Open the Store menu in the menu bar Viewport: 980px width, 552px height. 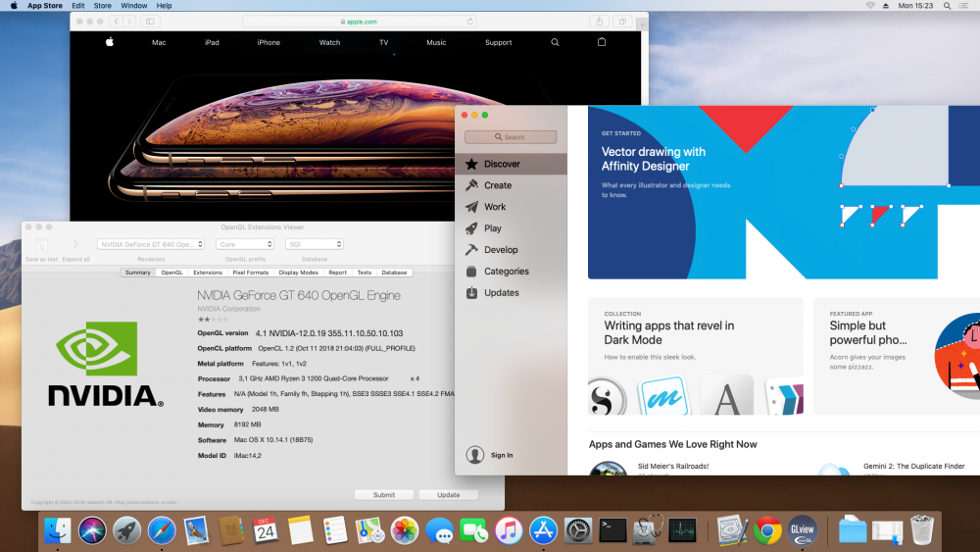pos(103,6)
